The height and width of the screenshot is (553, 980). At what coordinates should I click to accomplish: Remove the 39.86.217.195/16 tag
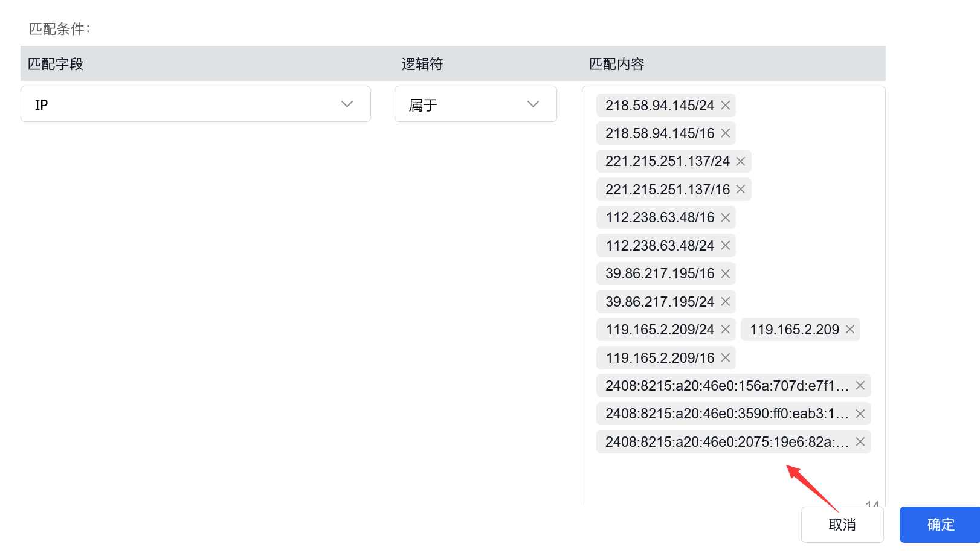[x=725, y=273]
